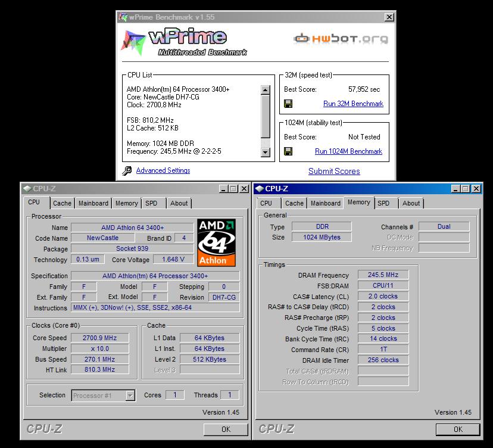Viewport: 493px width, 448px height.
Task: Open About tab in left CPU-Z
Action: (x=179, y=203)
